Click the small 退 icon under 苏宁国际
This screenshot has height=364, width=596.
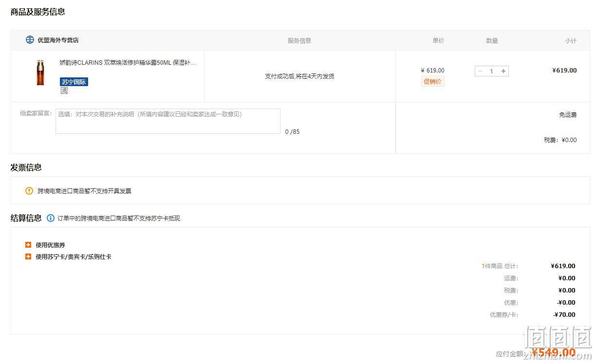(64, 91)
